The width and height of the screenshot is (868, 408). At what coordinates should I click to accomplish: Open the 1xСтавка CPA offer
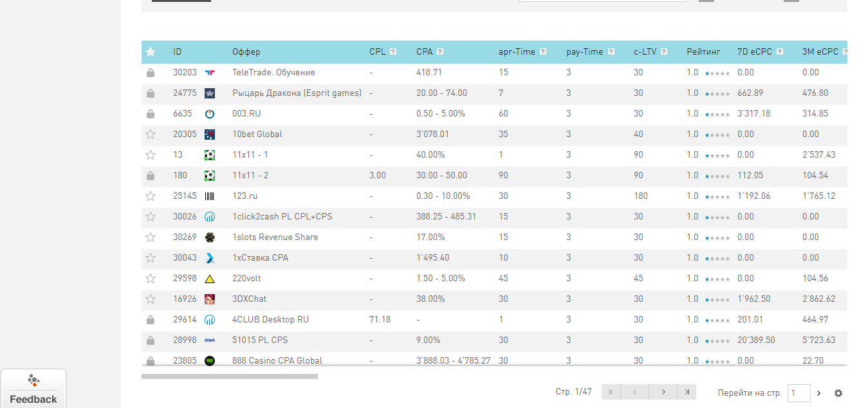coord(260,258)
